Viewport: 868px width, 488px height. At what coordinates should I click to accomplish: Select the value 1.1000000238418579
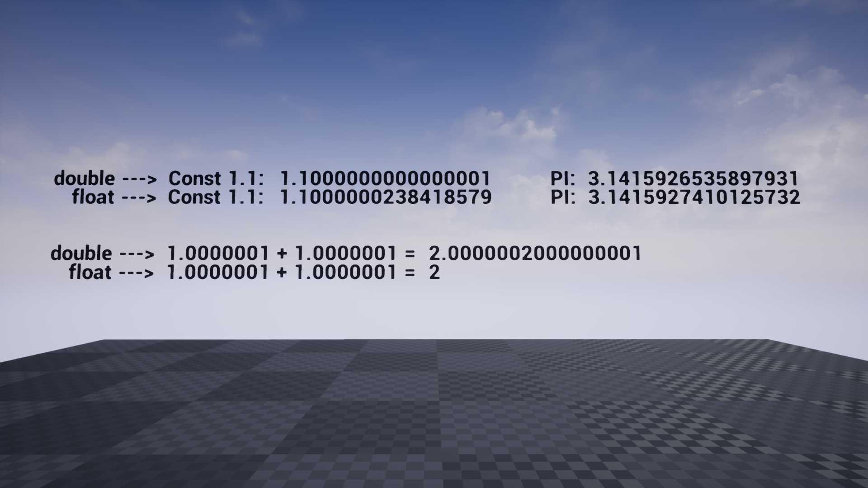[x=384, y=197]
